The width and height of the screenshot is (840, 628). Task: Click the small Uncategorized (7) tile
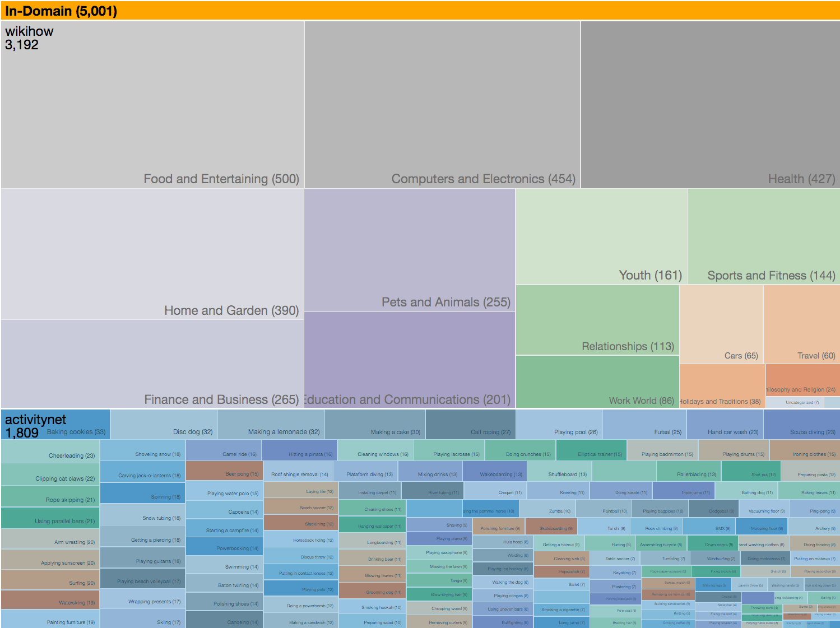click(795, 402)
